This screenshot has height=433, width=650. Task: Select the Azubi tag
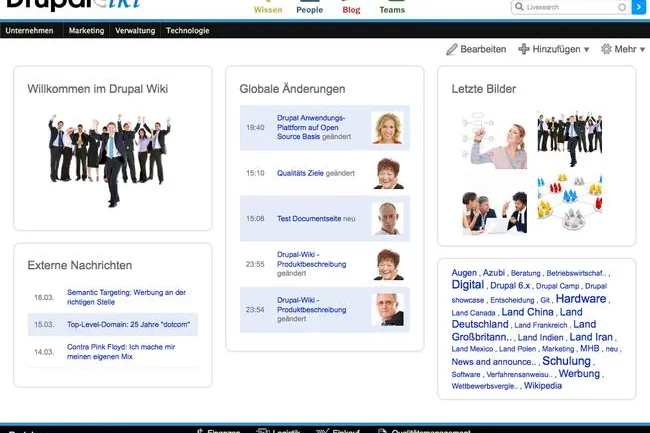click(x=494, y=273)
